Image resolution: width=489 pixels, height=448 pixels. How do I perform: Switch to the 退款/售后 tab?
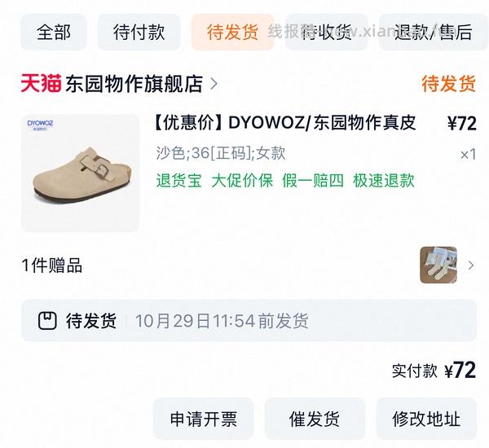point(433,32)
